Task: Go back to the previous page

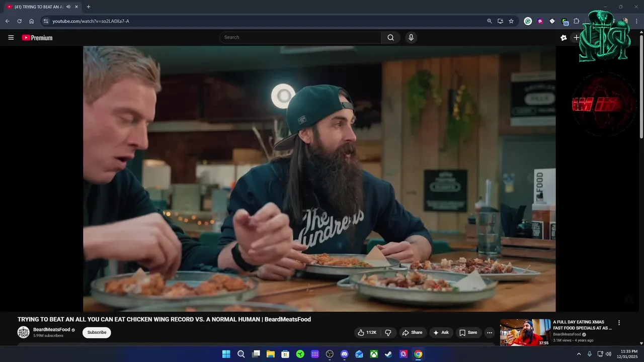Action: (7, 21)
